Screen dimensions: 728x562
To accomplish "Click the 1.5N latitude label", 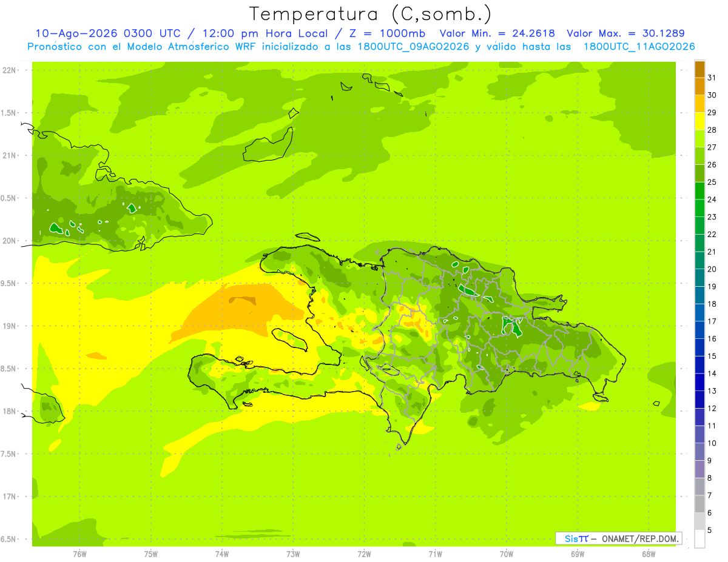I will click(x=9, y=113).
